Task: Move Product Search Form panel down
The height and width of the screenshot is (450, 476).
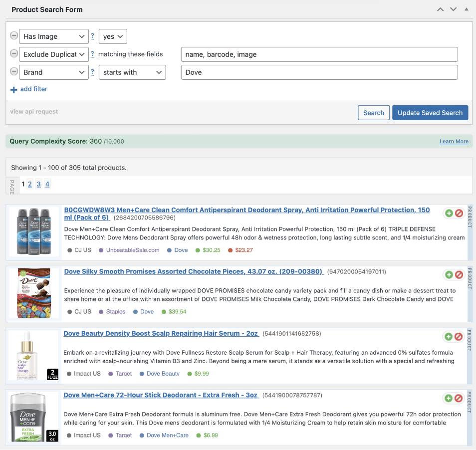Action: click(x=453, y=9)
